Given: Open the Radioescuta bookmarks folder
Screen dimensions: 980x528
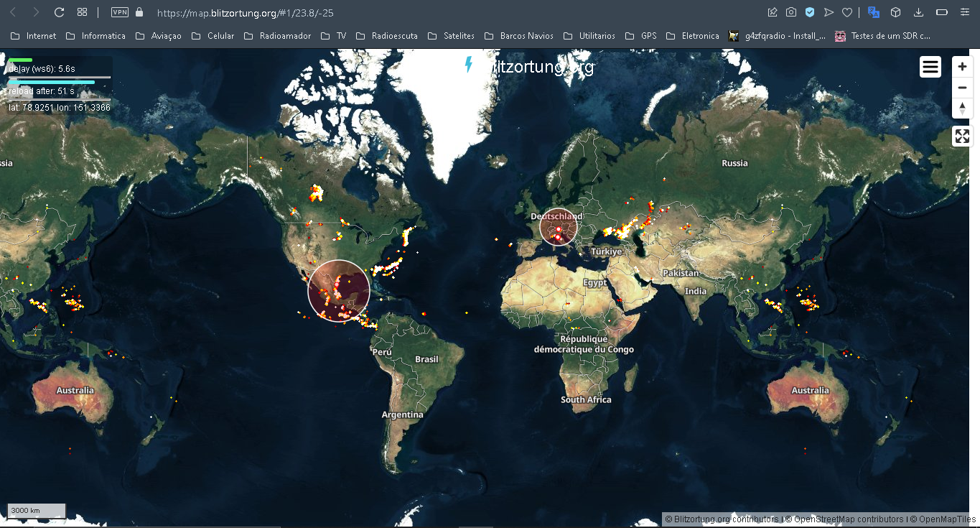Looking at the screenshot, I should [x=386, y=36].
